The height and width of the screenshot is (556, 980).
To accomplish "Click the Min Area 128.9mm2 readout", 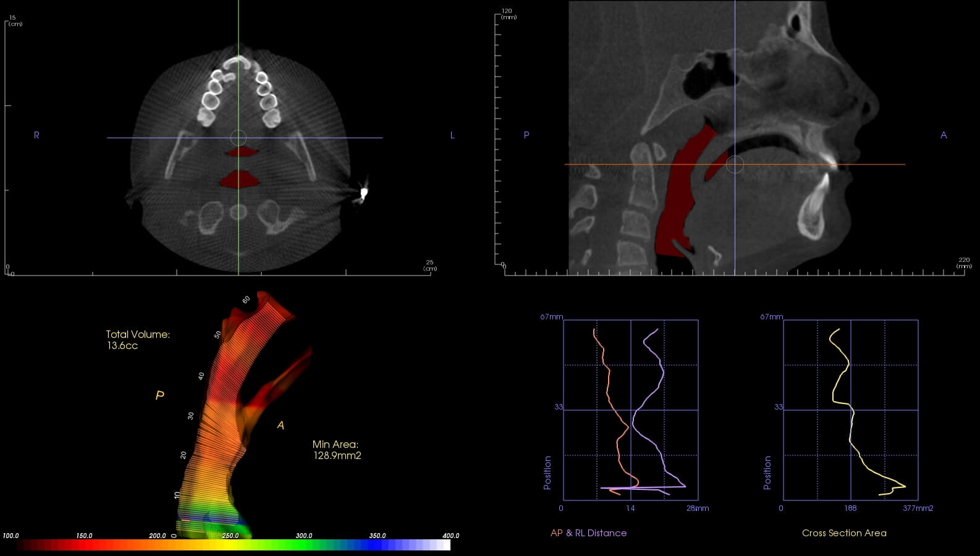I will click(x=336, y=450).
